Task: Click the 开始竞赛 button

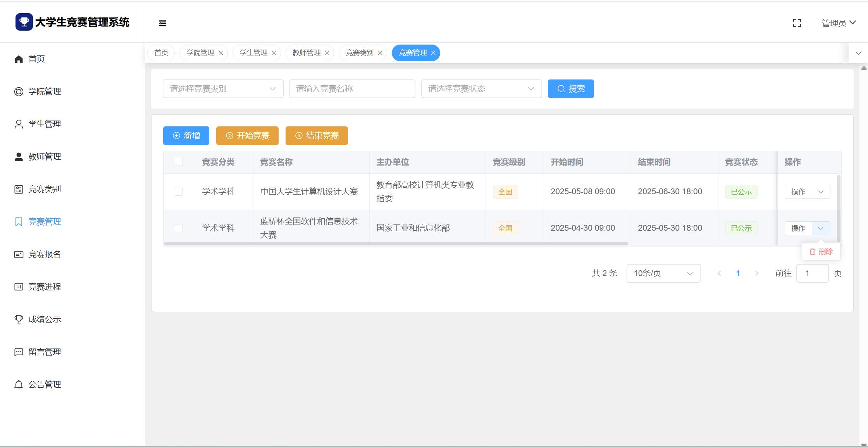Action: tap(247, 136)
